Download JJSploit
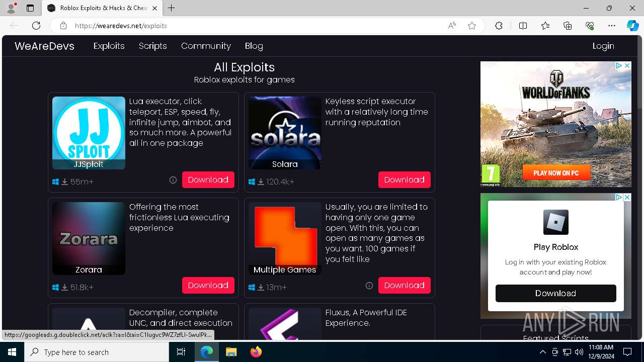 coord(208,179)
